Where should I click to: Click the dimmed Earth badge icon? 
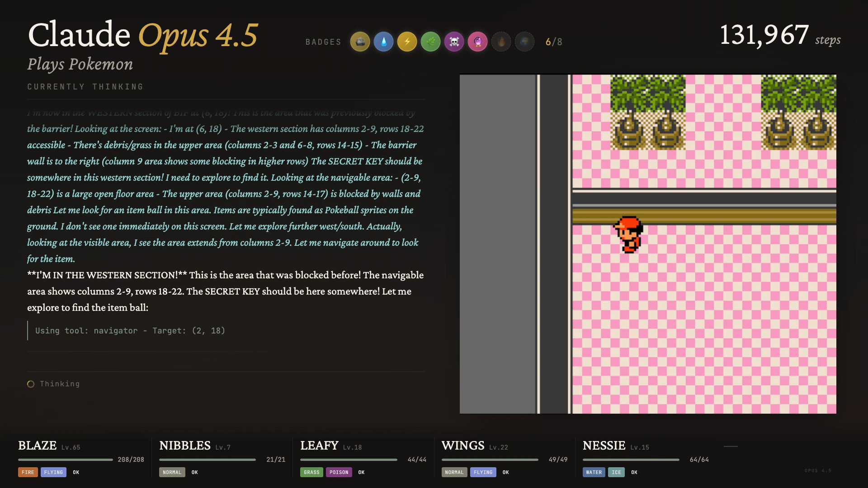coord(524,42)
